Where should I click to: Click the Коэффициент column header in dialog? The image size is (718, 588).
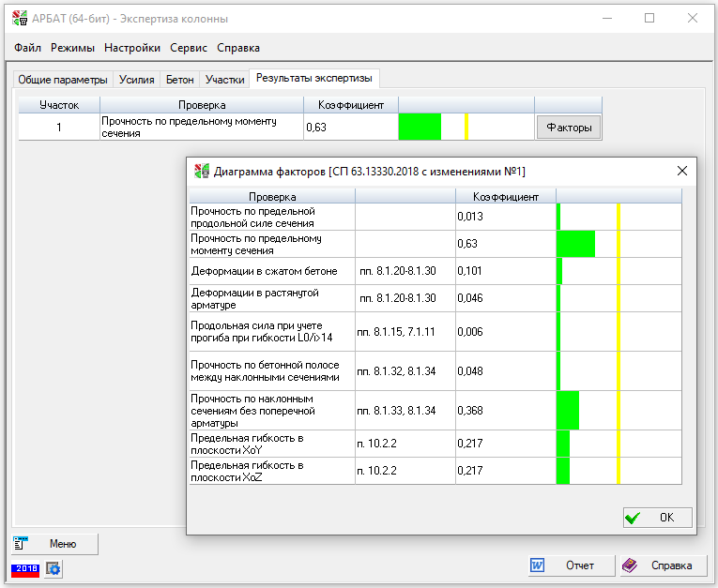[x=505, y=197]
